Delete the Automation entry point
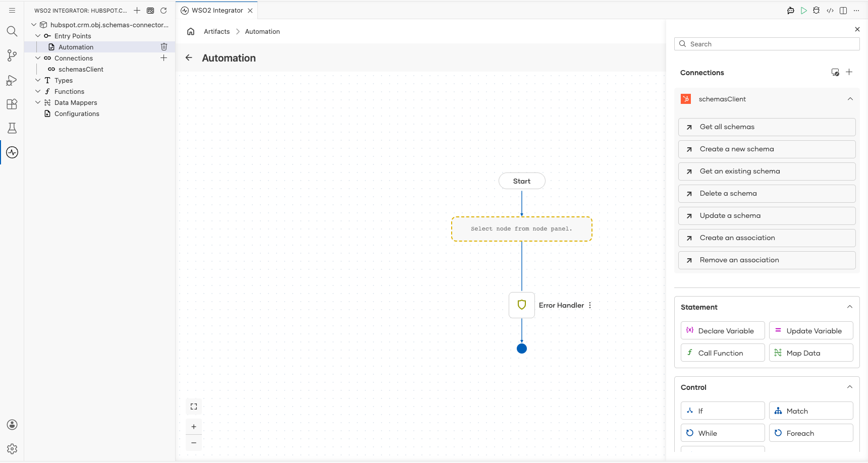Image resolution: width=868 pixels, height=463 pixels. click(164, 47)
